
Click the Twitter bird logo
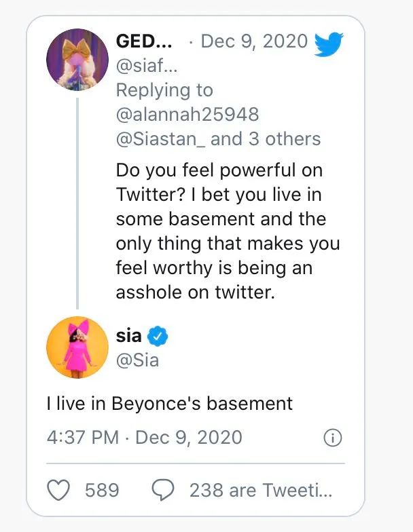[x=329, y=43]
